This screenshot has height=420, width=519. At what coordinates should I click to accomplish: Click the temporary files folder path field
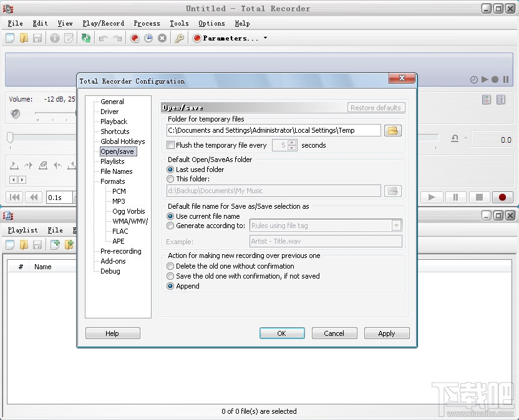click(273, 130)
